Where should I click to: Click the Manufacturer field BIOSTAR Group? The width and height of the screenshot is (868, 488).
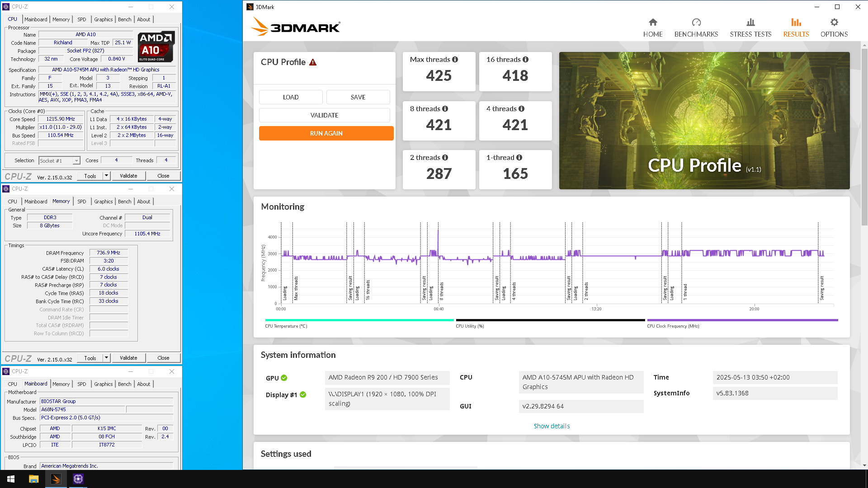[x=106, y=401]
